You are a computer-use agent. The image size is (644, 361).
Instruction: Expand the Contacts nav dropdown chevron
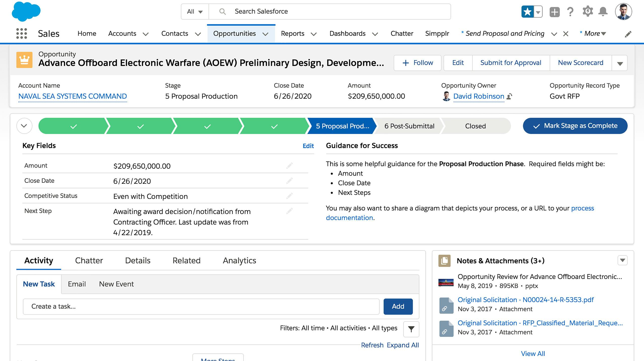pos(198,34)
